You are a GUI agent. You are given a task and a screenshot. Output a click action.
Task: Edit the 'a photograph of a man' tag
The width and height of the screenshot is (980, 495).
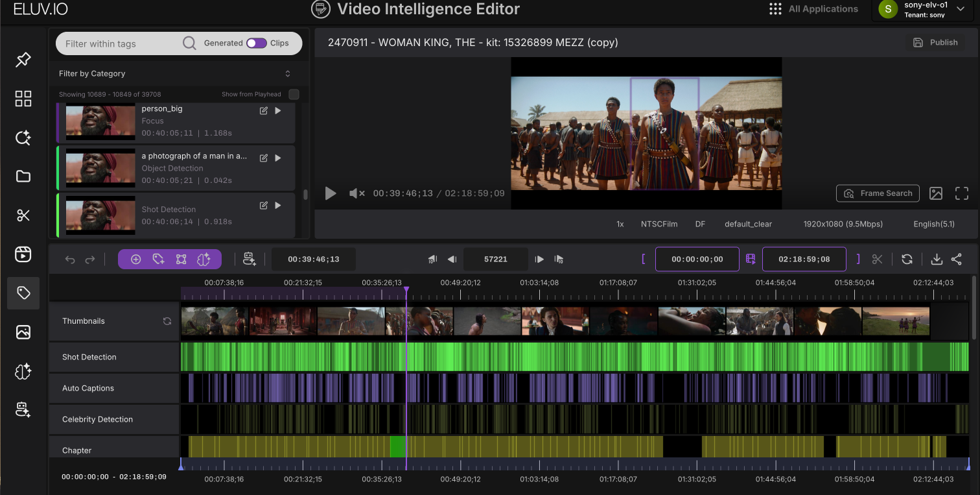(264, 158)
